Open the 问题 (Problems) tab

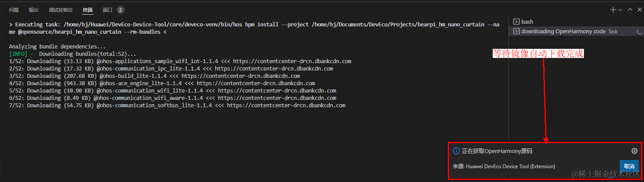click(14, 10)
